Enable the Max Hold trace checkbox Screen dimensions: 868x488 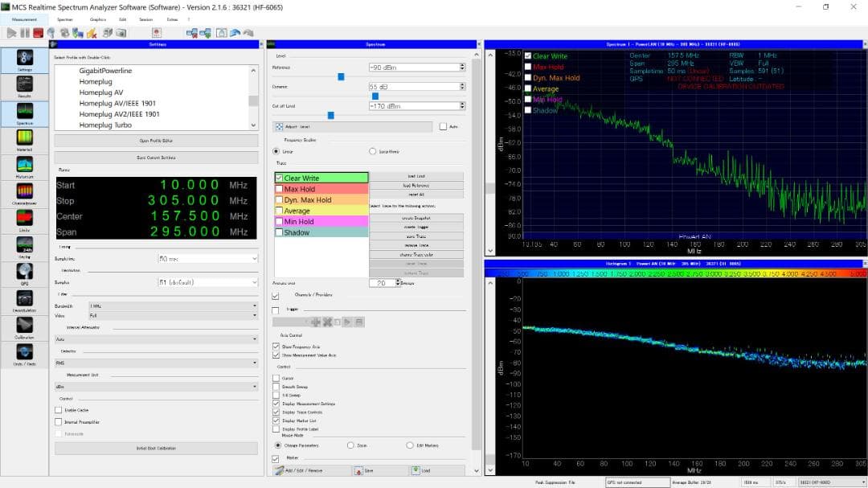(x=279, y=189)
